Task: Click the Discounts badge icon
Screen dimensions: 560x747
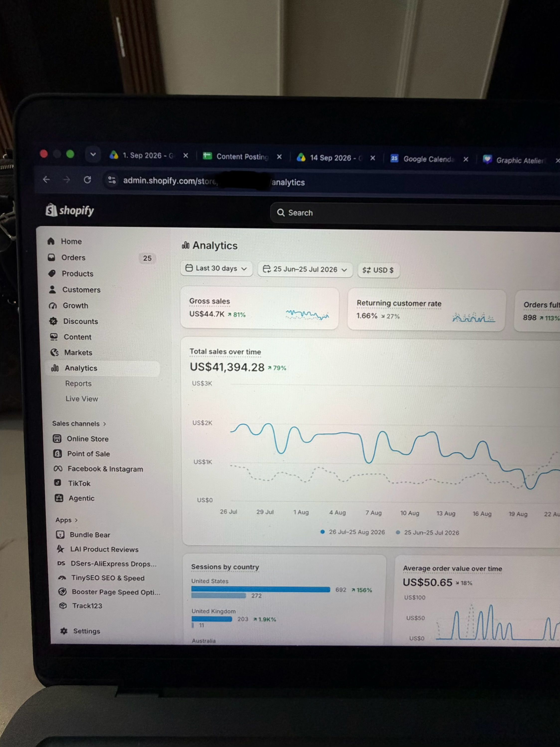Action: tap(53, 321)
